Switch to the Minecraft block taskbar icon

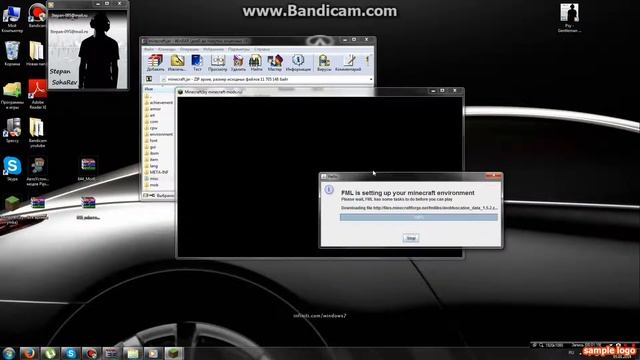click(174, 353)
